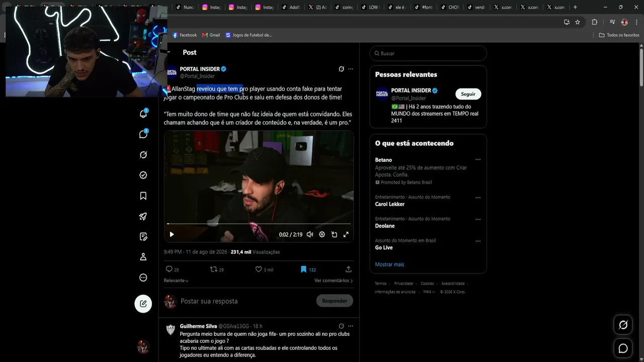Click the Responder button
Viewport: 644px width, 362px height.
coord(335,301)
